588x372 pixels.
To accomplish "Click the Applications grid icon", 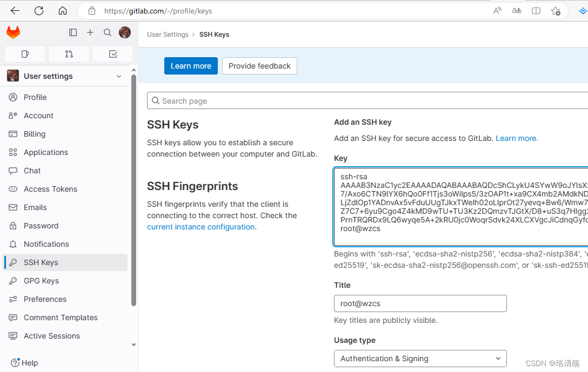I will pyautogui.click(x=13, y=152).
